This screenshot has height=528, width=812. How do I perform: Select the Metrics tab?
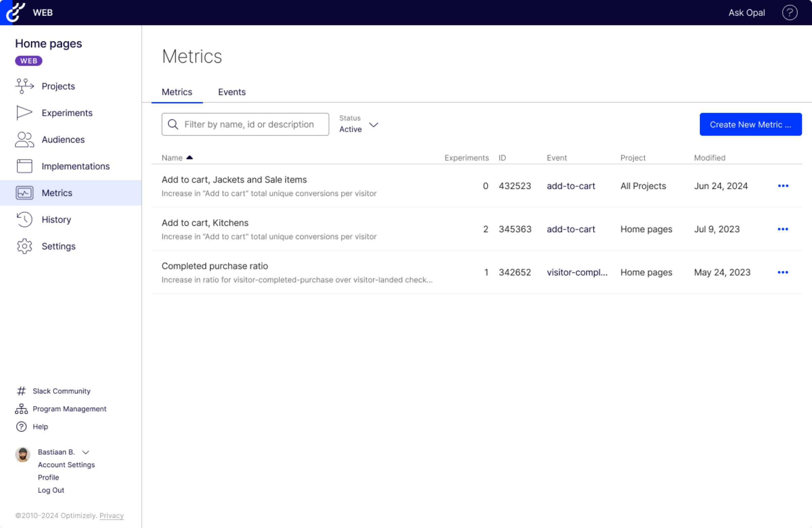pos(177,92)
